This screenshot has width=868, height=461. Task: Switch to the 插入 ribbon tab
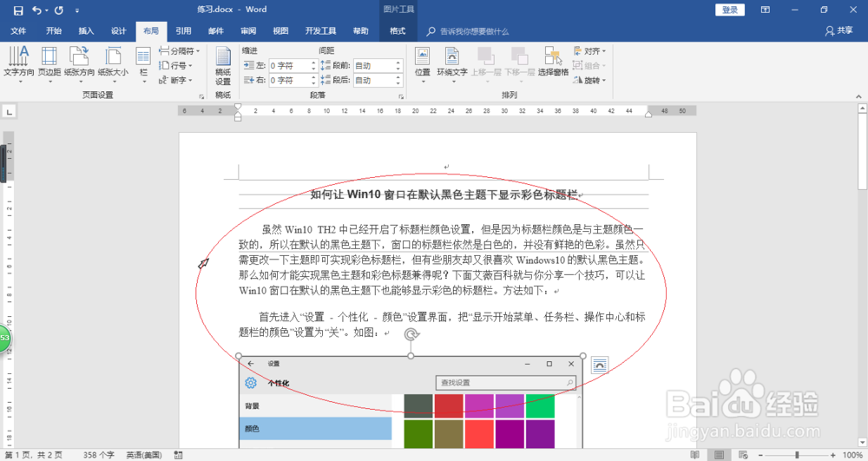coord(86,31)
